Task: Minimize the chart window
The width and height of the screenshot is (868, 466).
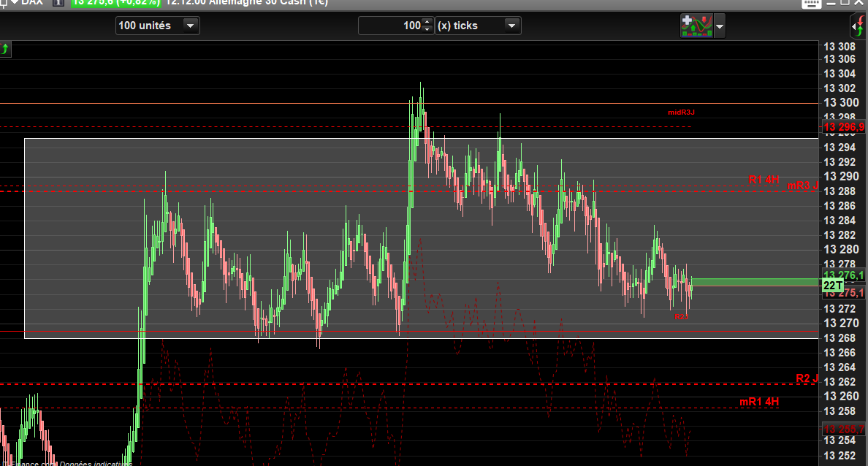Action: [831, 3]
